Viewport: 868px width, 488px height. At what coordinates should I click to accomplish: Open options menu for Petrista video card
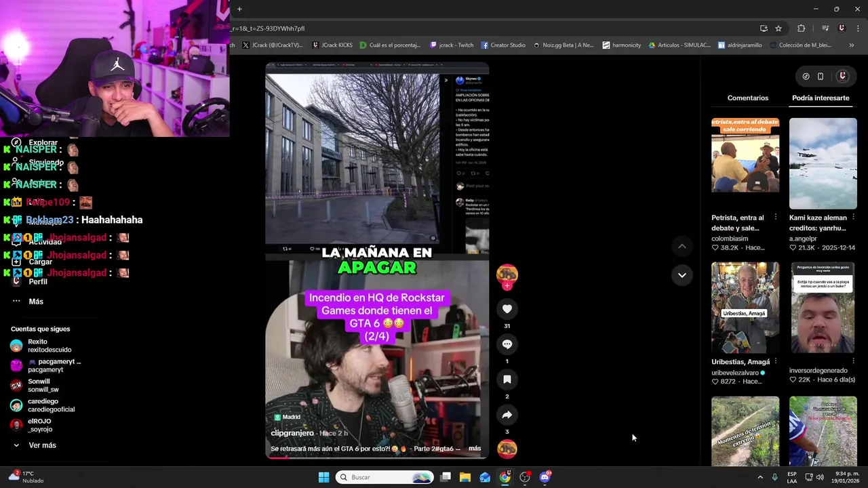tap(776, 218)
